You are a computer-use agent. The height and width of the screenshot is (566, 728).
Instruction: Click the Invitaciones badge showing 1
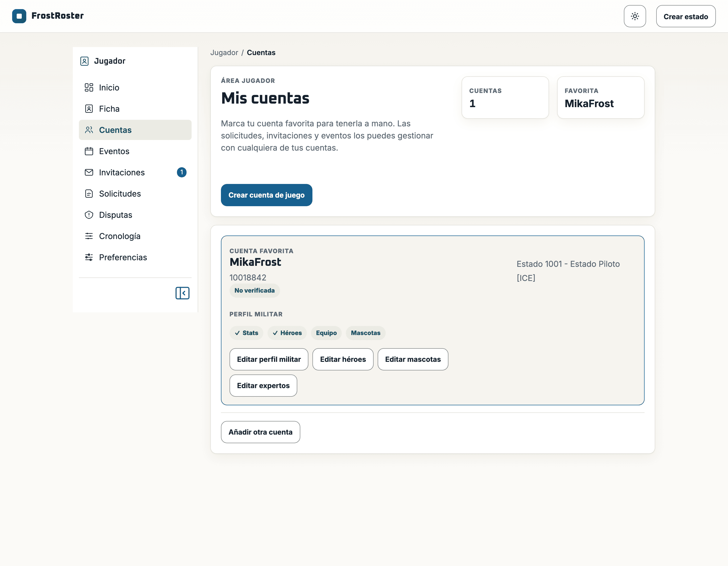coord(182,173)
